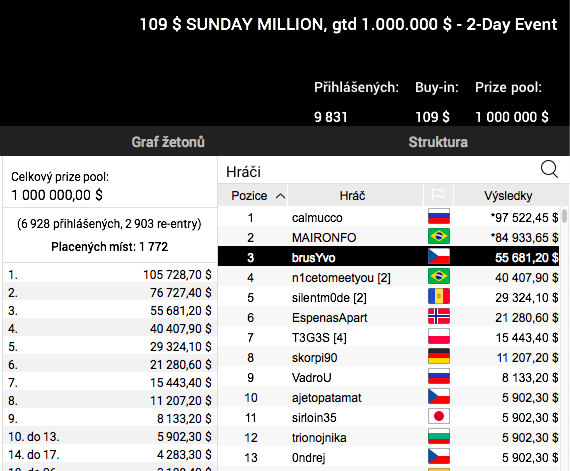Click sirloin35's Japanese flag icon
The height and width of the screenshot is (471, 570).
(439, 416)
